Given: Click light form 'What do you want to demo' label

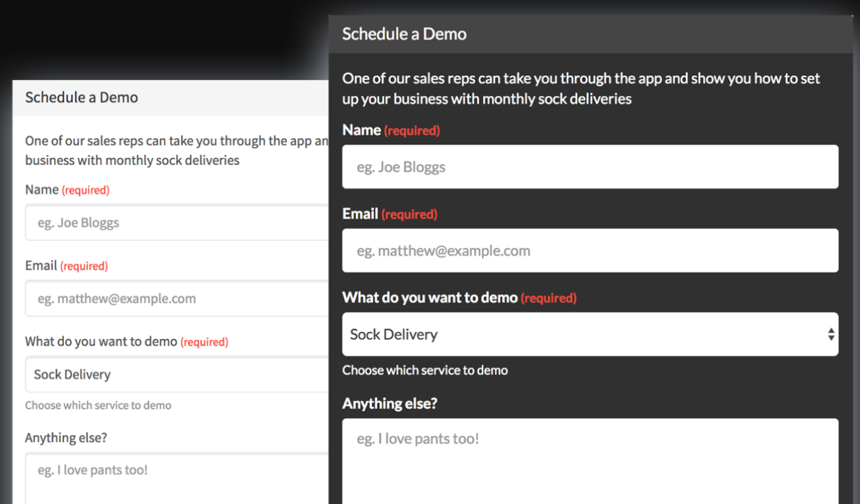Looking at the screenshot, I should 101,341.
